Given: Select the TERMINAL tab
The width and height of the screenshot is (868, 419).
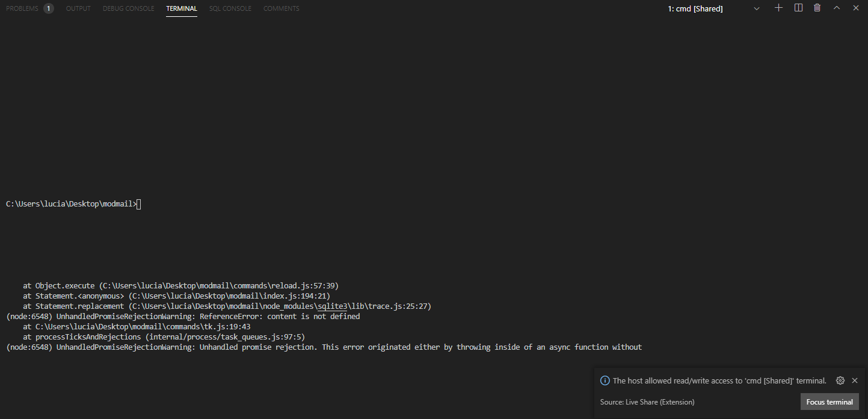Looking at the screenshot, I should 181,8.
